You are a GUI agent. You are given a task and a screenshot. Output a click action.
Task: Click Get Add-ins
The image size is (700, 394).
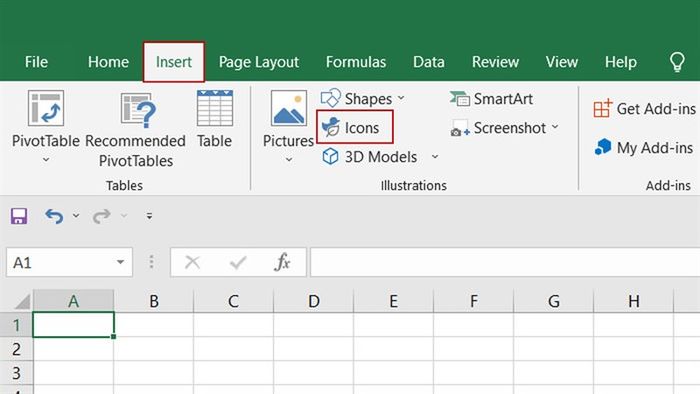(x=645, y=109)
